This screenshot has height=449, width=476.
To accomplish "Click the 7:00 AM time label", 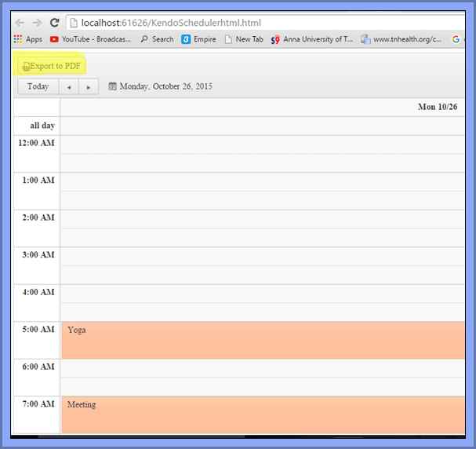I will tap(38, 404).
